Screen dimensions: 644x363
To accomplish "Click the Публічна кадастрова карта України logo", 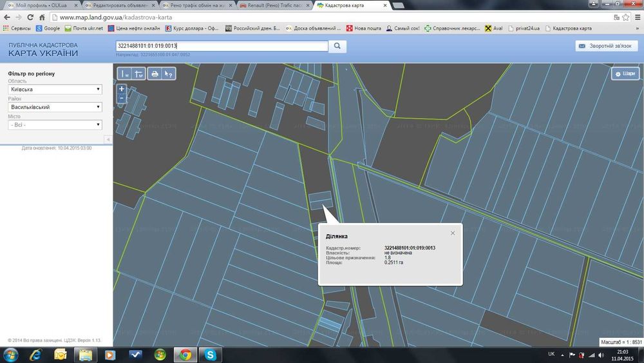I will (x=43, y=50).
